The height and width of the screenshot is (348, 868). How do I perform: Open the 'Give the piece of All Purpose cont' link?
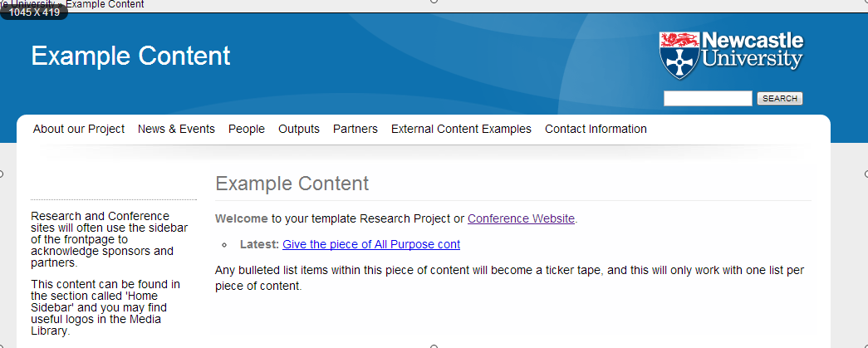[x=371, y=244]
